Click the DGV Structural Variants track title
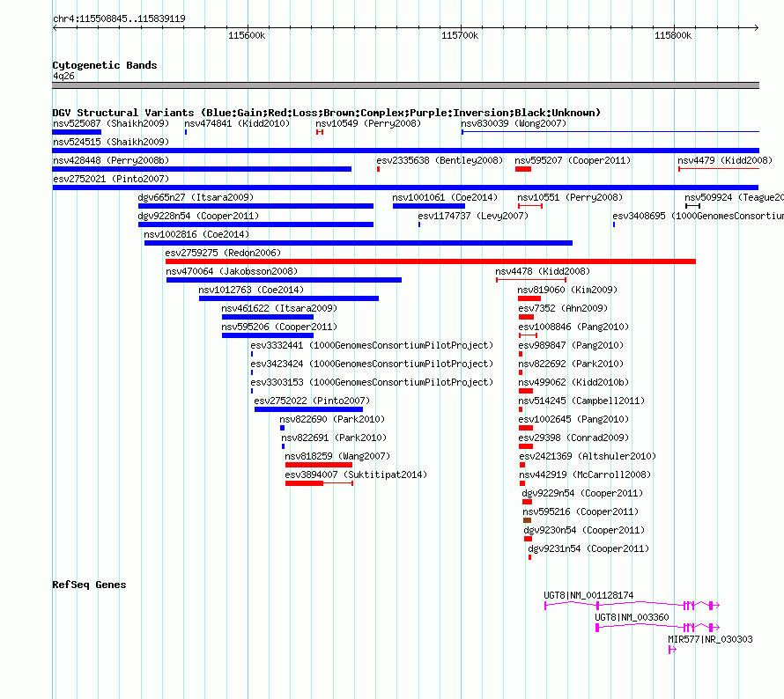This screenshot has width=784, height=699. [327, 113]
